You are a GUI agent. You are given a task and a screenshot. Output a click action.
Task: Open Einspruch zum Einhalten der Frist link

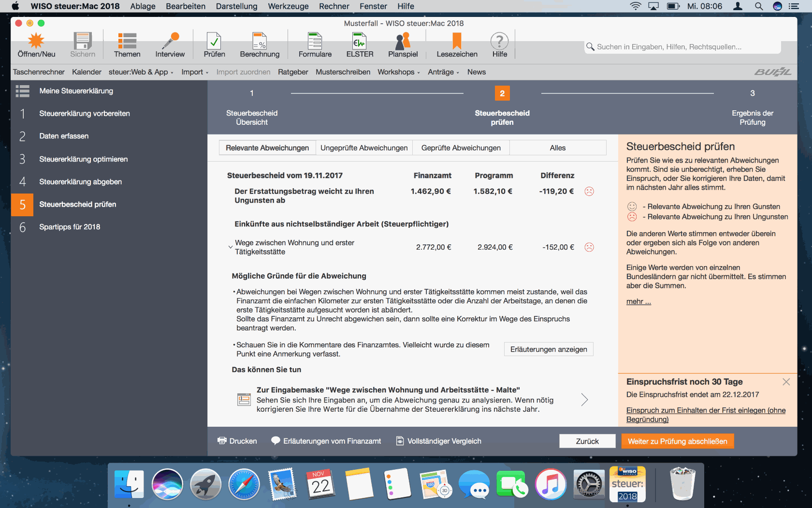pos(706,415)
